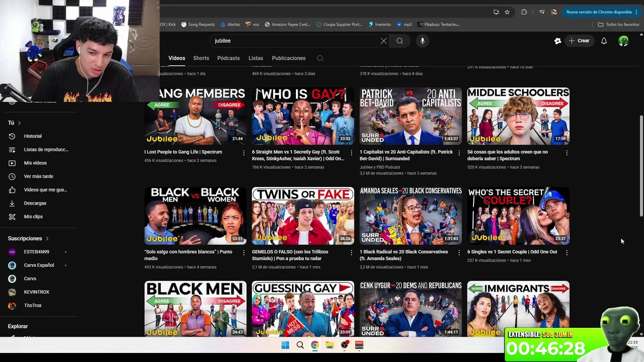
Task: Open Song Requests bookmark
Action: [x=198, y=25]
